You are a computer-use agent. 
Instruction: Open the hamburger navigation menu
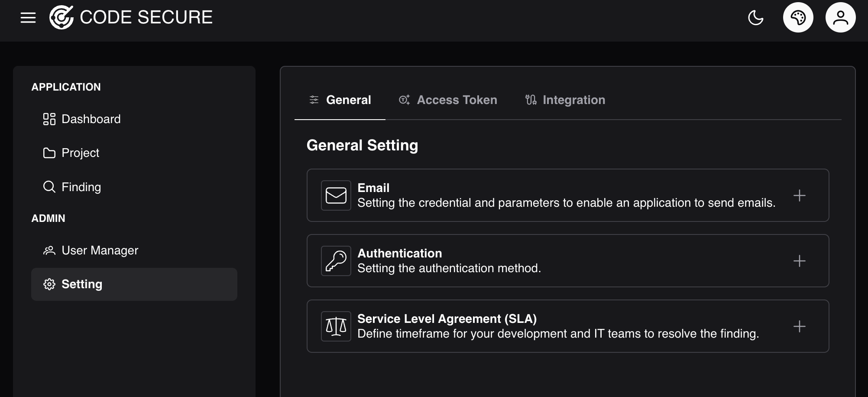point(28,18)
